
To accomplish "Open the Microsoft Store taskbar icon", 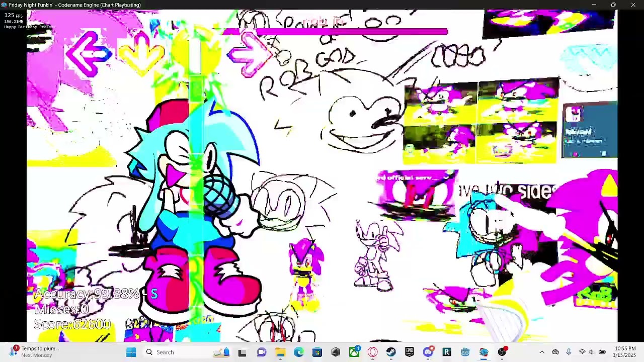I will [x=317, y=352].
